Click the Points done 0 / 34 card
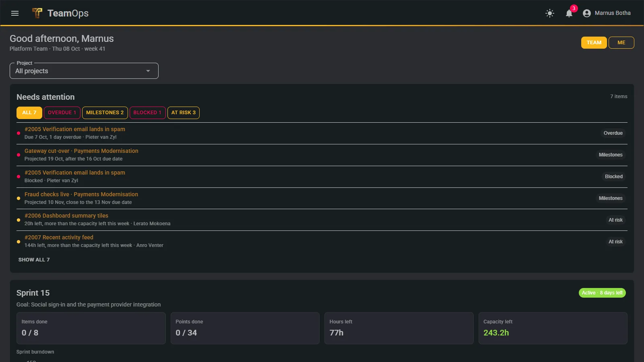 click(x=245, y=328)
